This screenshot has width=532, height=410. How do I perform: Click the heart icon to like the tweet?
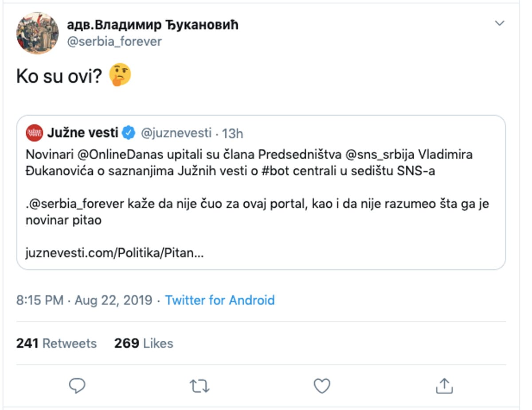tap(321, 386)
